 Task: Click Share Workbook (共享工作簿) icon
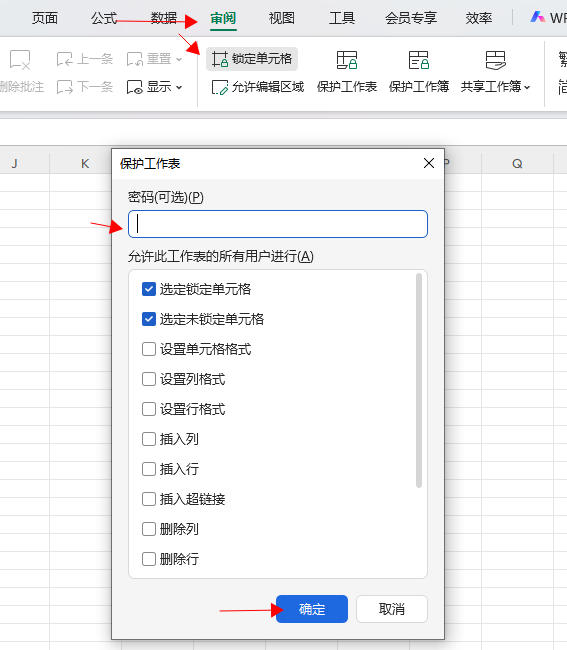(495, 60)
